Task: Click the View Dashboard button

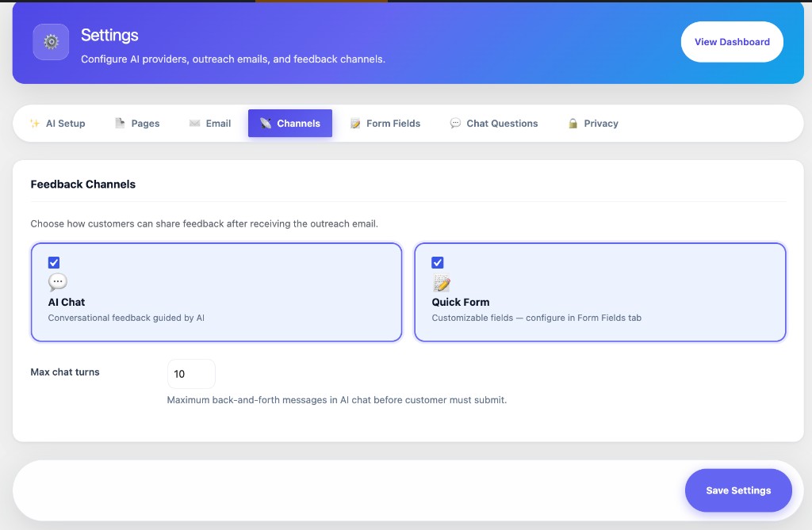Action: (x=732, y=42)
